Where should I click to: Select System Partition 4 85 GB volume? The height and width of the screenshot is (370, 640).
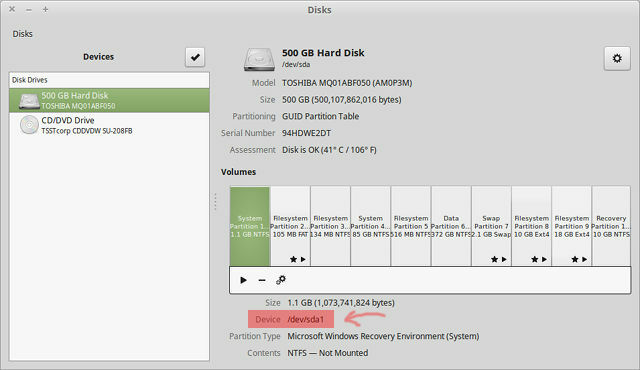pyautogui.click(x=371, y=226)
